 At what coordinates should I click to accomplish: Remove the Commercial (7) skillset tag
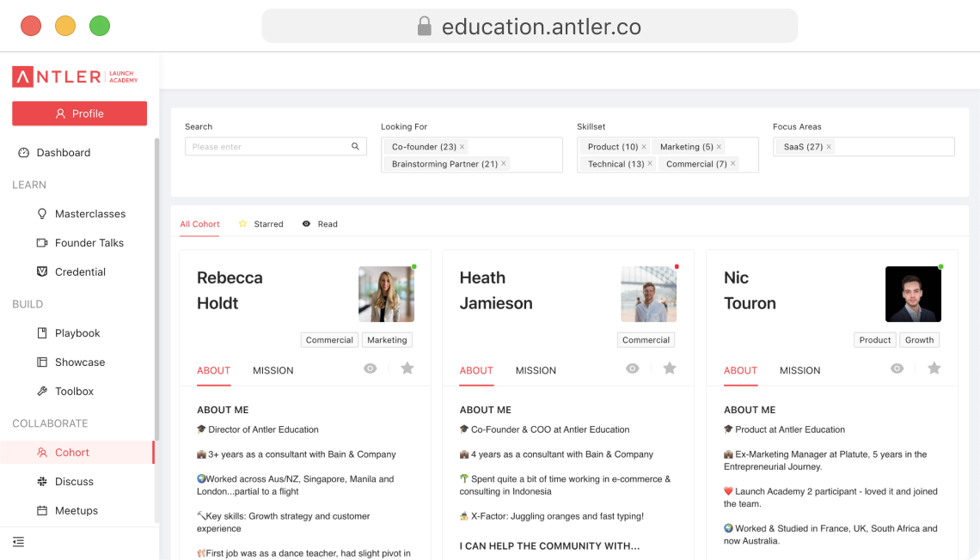[x=733, y=163]
